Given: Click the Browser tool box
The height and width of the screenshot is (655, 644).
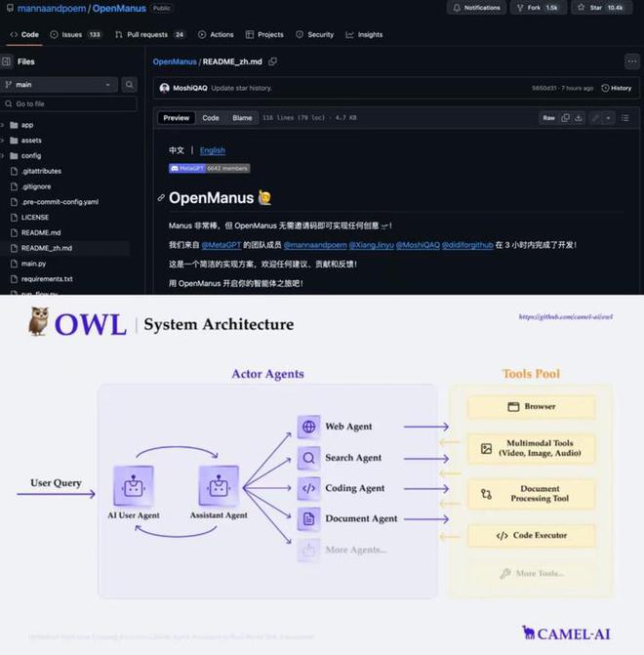Looking at the screenshot, I should (531, 406).
